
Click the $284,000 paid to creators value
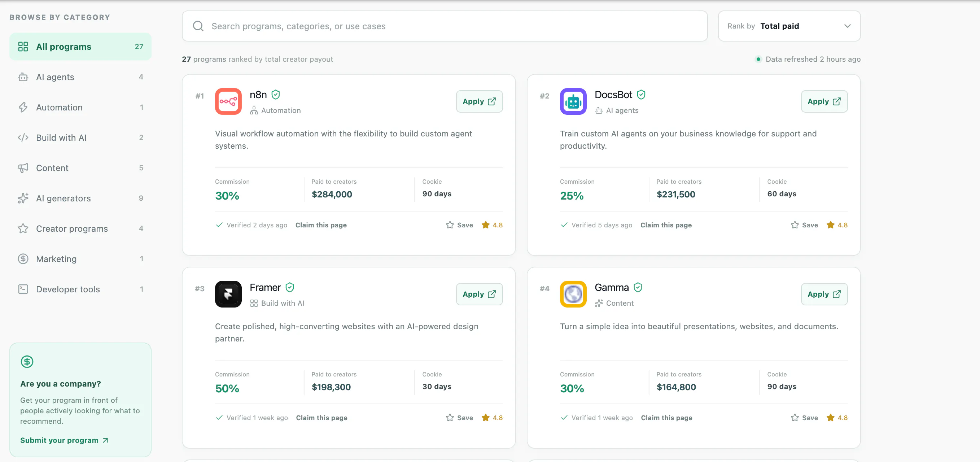332,194
